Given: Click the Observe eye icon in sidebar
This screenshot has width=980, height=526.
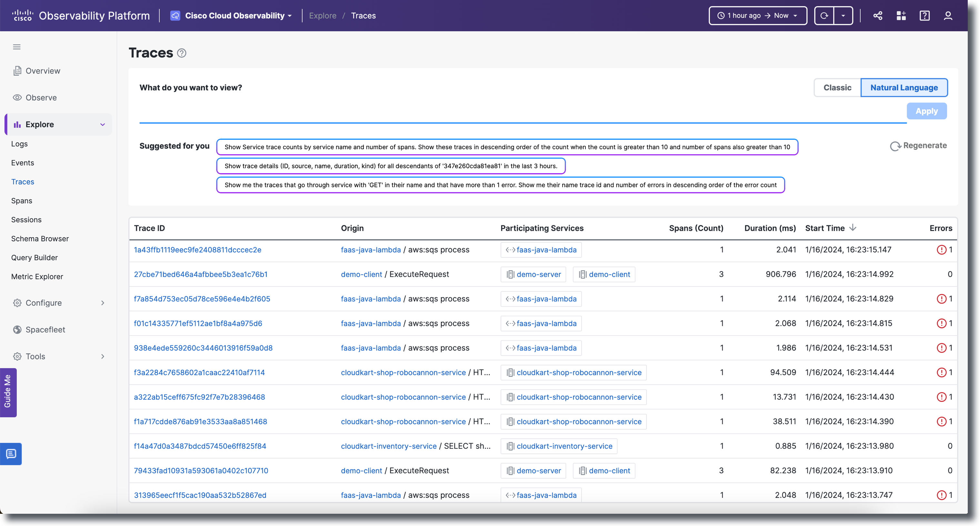Looking at the screenshot, I should (17, 98).
